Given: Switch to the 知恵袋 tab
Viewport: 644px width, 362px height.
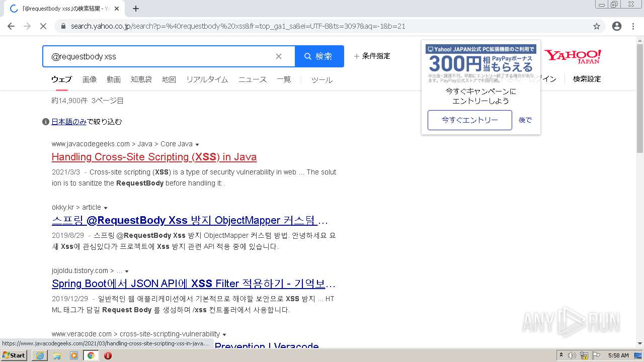Looking at the screenshot, I should (141, 79).
